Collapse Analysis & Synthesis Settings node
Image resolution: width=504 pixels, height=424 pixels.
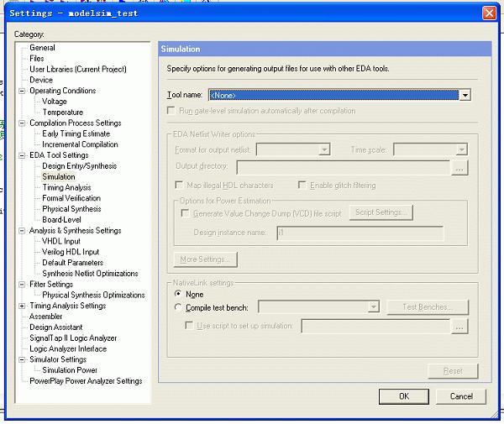click(22, 231)
